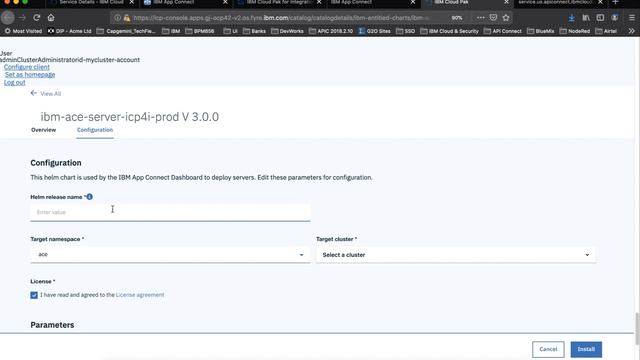The image size is (640, 360).
Task: Click the padlock security warning icon
Action: tap(127, 18)
